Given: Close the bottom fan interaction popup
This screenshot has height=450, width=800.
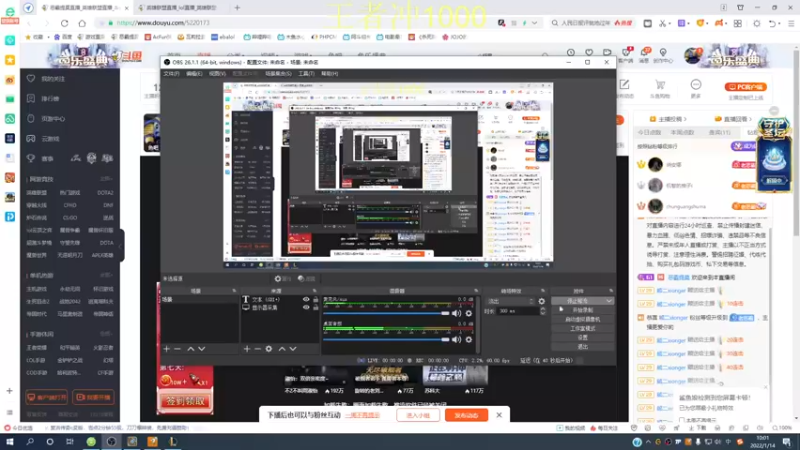Looking at the screenshot, I should (x=499, y=415).
